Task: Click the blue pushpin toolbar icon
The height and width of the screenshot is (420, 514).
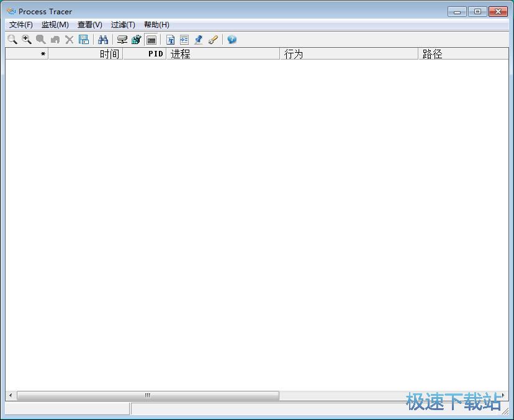Action: pos(198,40)
